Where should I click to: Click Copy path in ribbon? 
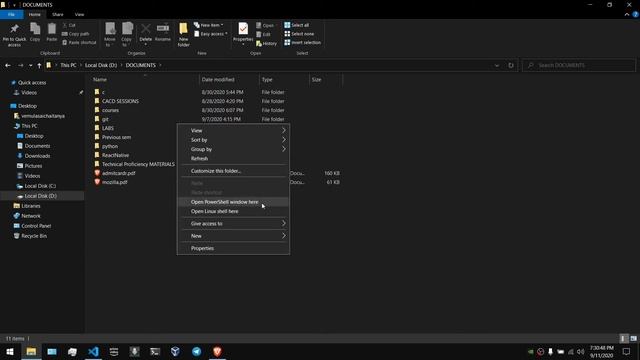pyautogui.click(x=76, y=34)
